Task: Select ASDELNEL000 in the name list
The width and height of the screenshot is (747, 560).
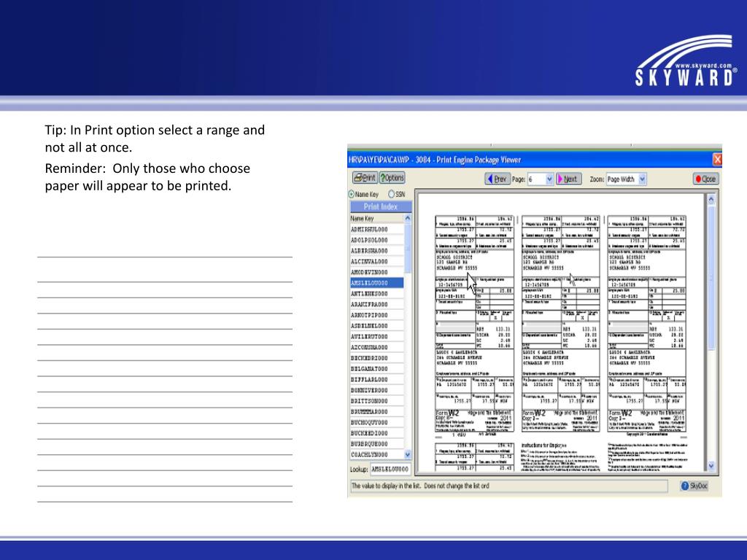Action: click(377, 326)
